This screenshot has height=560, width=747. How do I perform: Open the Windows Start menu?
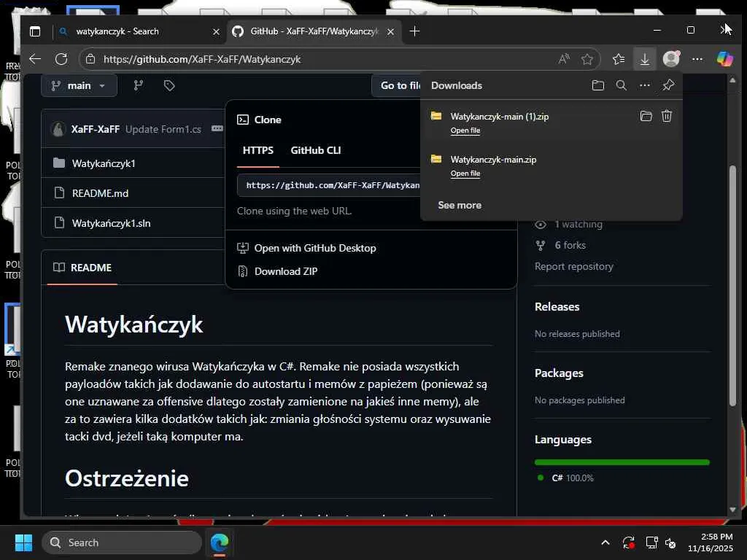pyautogui.click(x=23, y=542)
